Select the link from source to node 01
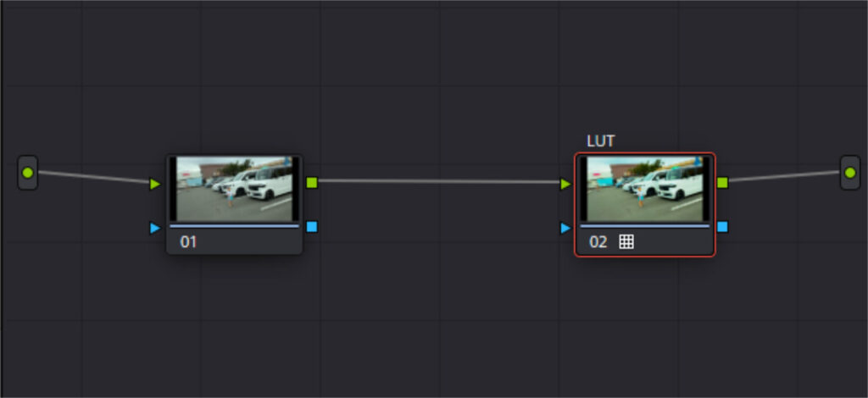868x398 pixels. [93, 177]
